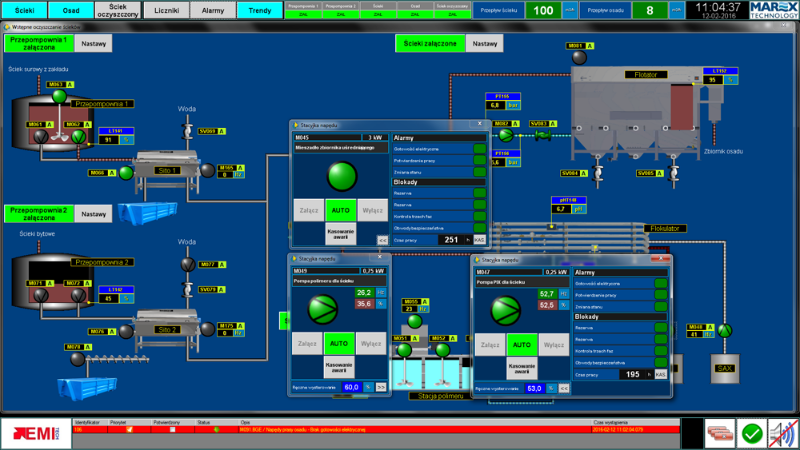Toggle AUTO mode in the M045 panel

point(341,212)
